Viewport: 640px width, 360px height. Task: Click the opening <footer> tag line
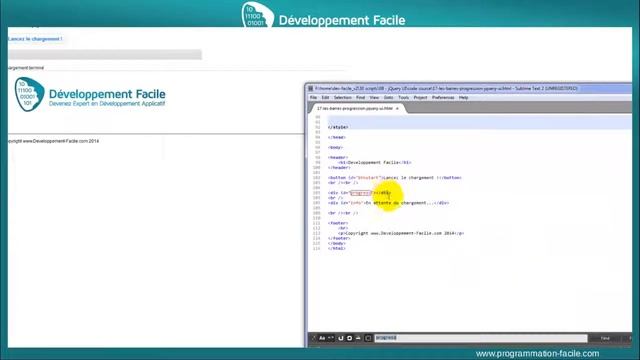[x=338, y=223]
